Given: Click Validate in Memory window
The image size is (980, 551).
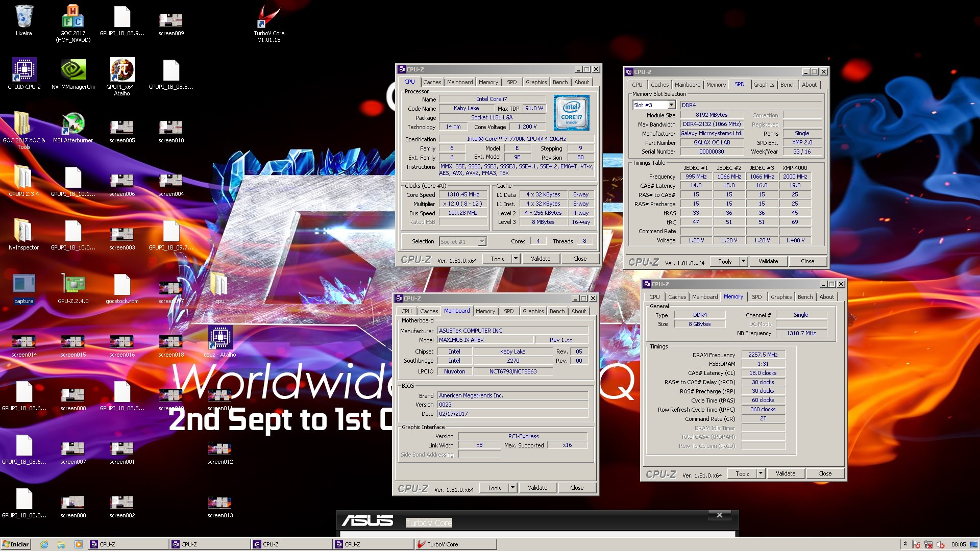Looking at the screenshot, I should click(x=785, y=473).
